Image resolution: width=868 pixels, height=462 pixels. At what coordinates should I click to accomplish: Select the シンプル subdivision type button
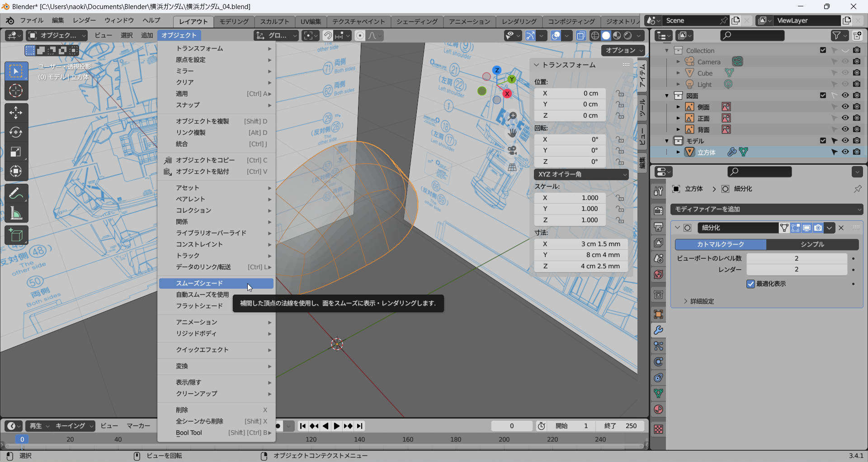812,244
